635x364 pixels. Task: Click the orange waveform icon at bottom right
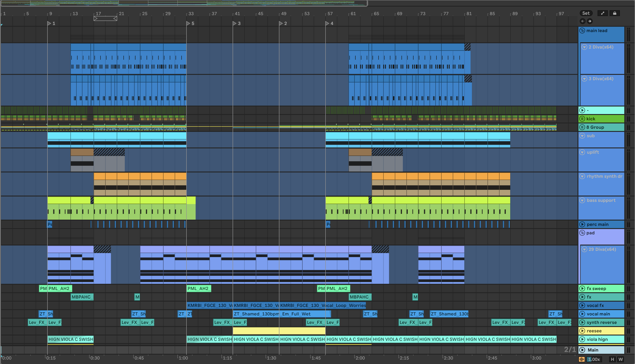click(582, 359)
